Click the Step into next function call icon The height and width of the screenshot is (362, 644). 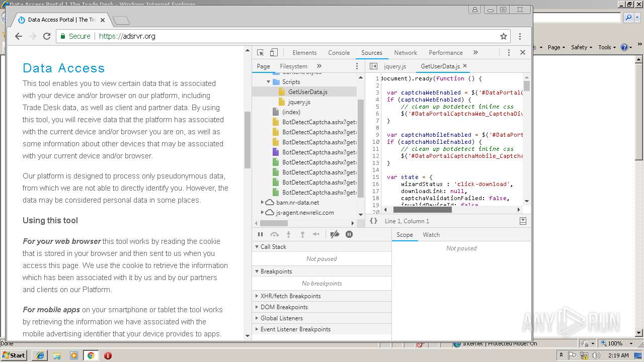click(288, 234)
